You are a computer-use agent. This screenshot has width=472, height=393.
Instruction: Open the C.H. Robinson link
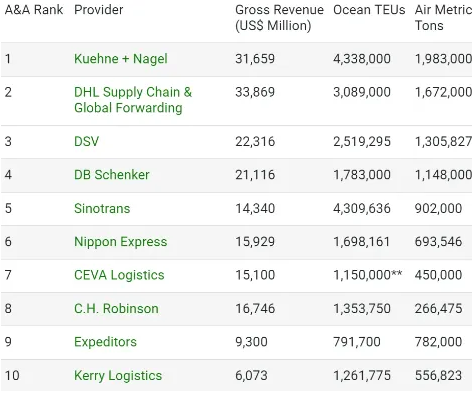point(116,308)
